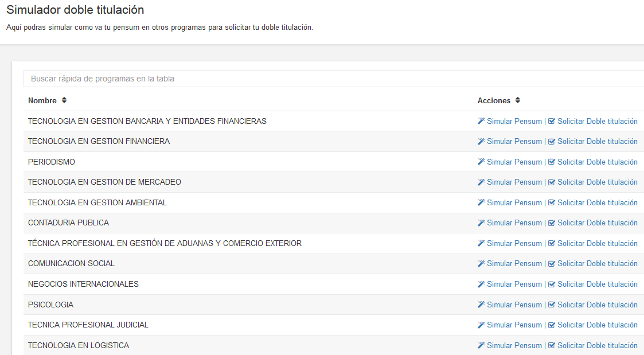Solicitar Doble titulación for CONTADURIA PUBLICA
644x355 pixels.
[x=597, y=223]
